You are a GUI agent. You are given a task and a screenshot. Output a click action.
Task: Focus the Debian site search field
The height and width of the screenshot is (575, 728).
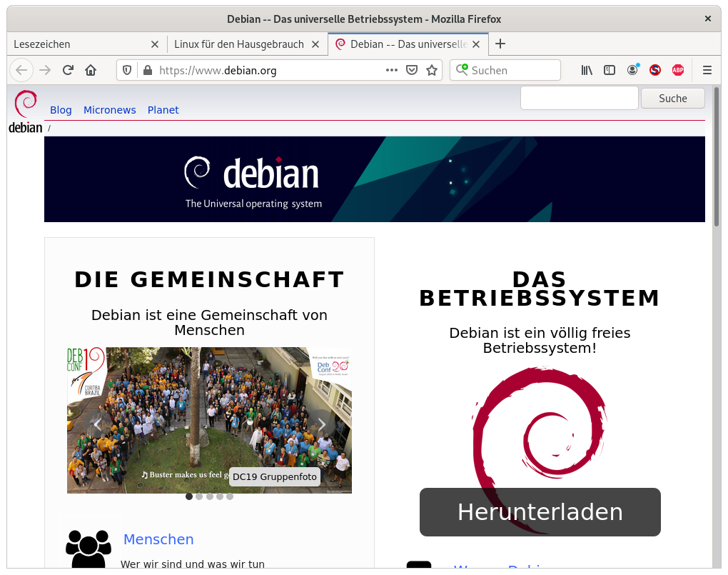tap(580, 98)
